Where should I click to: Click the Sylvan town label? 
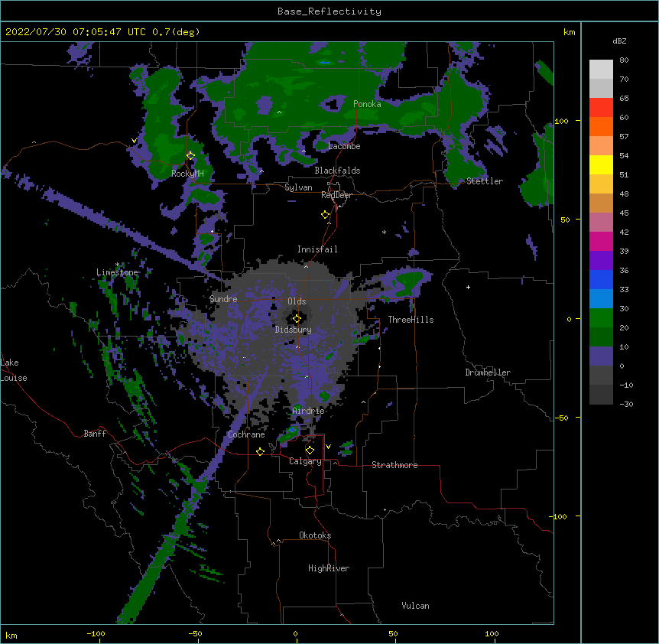point(298,187)
